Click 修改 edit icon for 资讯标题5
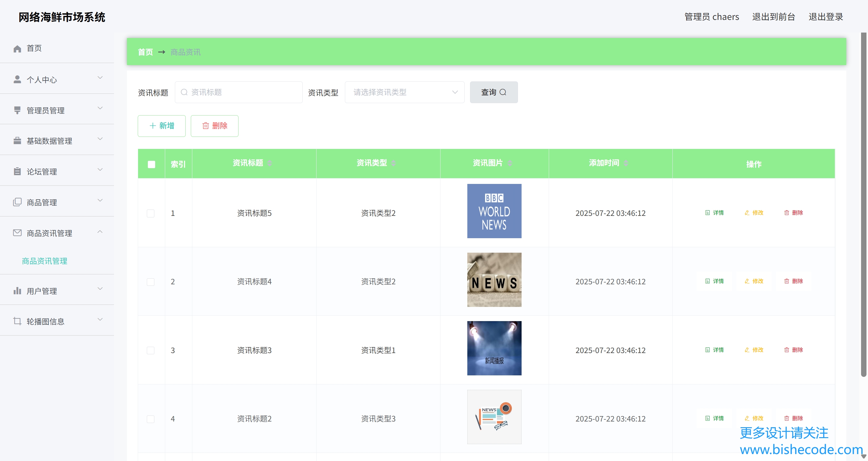 tap(747, 213)
